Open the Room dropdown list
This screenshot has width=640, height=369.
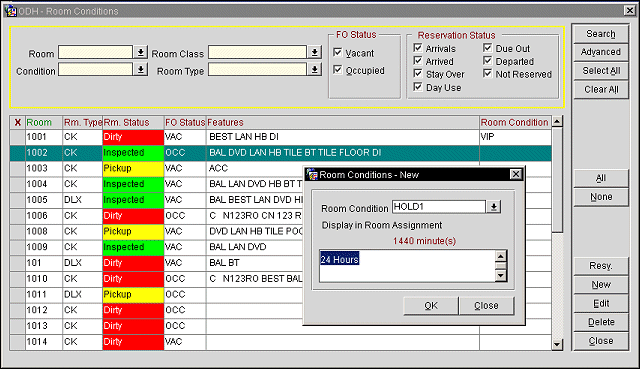(x=141, y=52)
